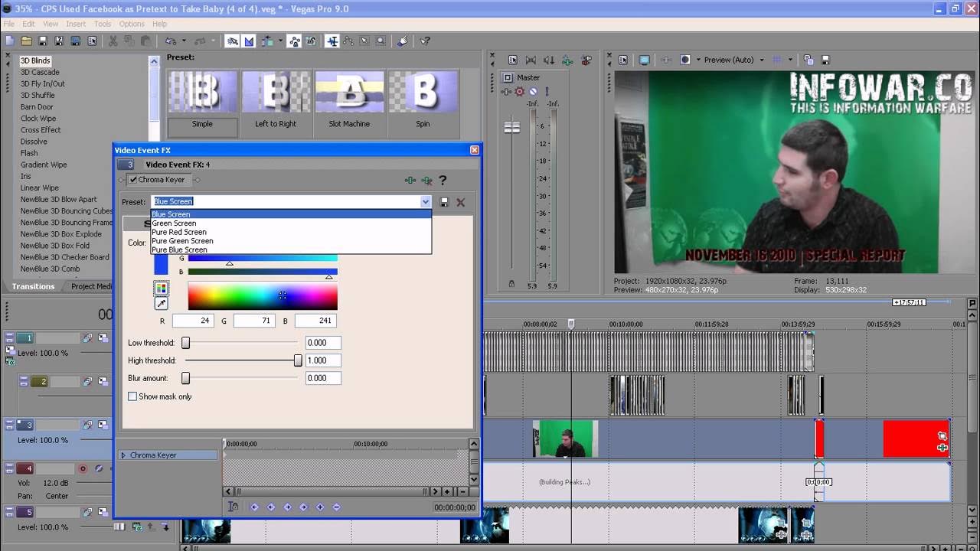Open Plug-In Chain icon in Video Event FX

coord(410,181)
